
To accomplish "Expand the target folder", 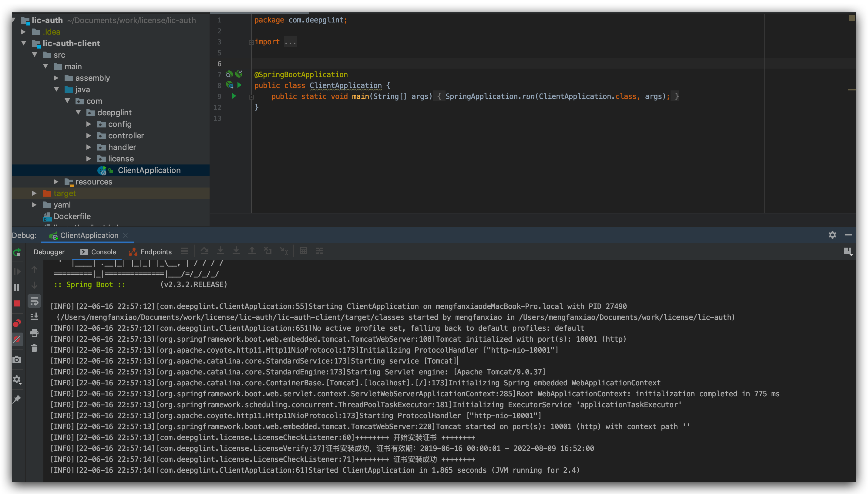I will coord(34,193).
